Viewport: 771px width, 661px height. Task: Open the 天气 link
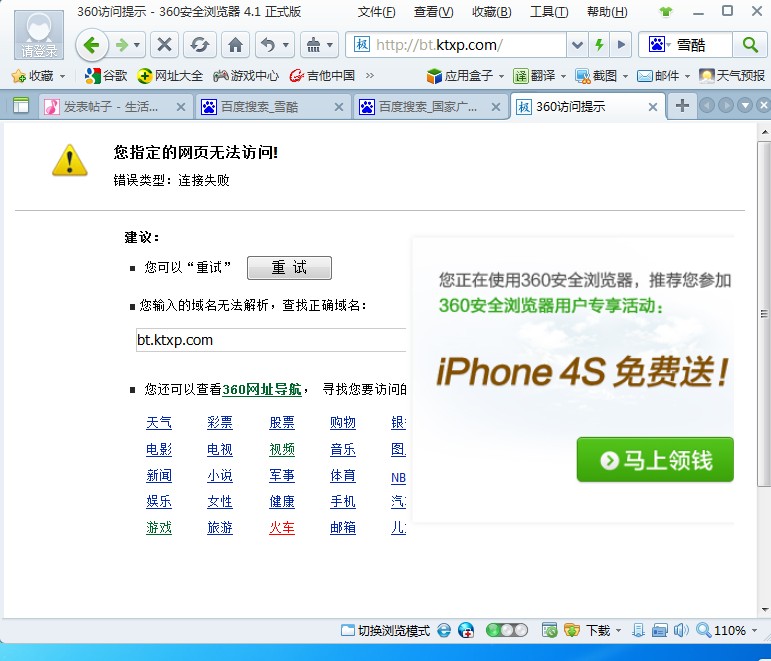click(159, 422)
